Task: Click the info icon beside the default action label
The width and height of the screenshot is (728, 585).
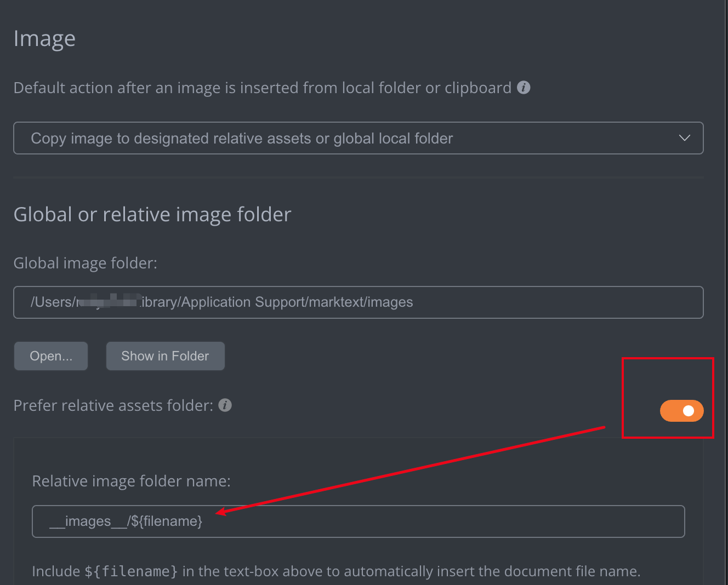Action: (x=524, y=88)
